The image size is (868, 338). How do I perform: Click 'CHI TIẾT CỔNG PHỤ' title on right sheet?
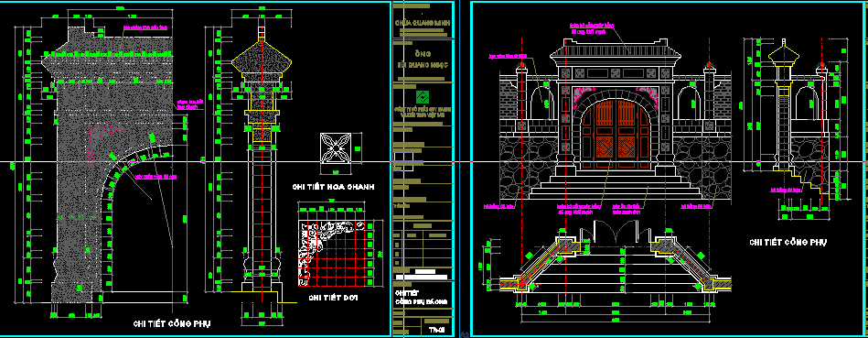(x=788, y=242)
